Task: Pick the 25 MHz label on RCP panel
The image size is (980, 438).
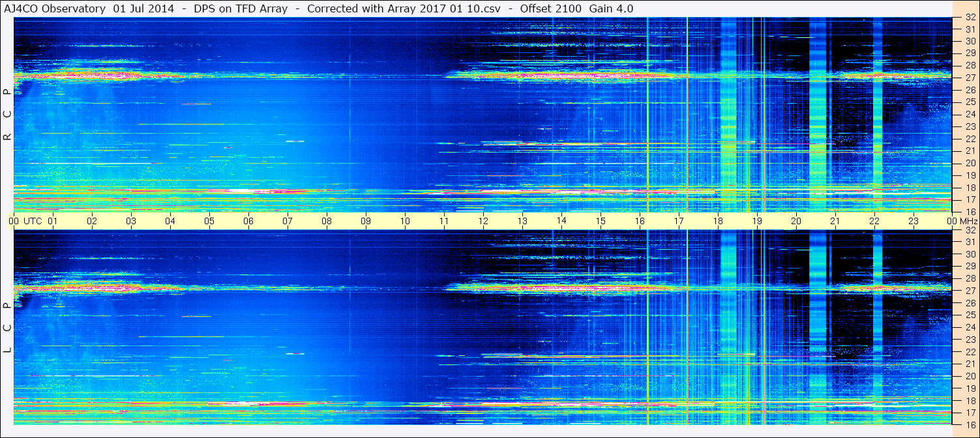Action: coord(970,102)
